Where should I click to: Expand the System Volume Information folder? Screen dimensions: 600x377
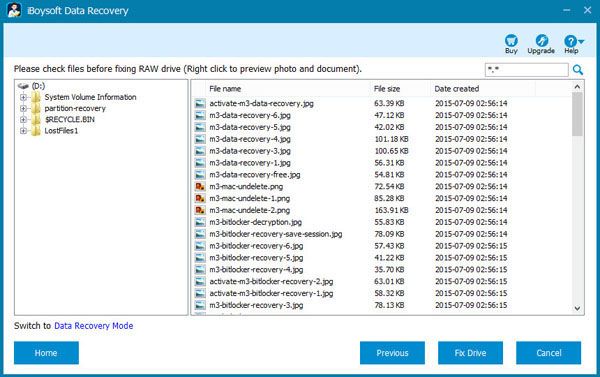point(23,97)
